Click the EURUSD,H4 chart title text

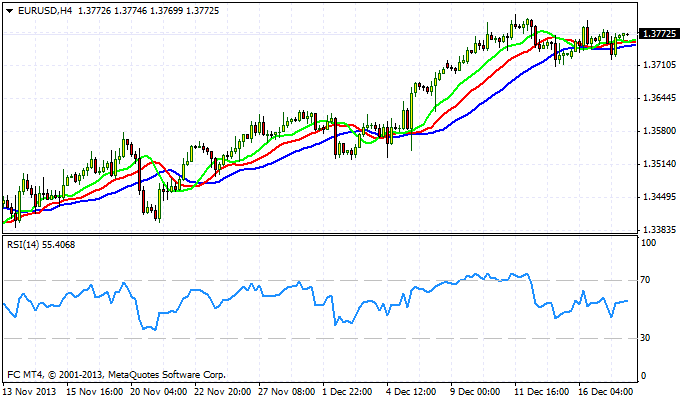[x=45, y=11]
